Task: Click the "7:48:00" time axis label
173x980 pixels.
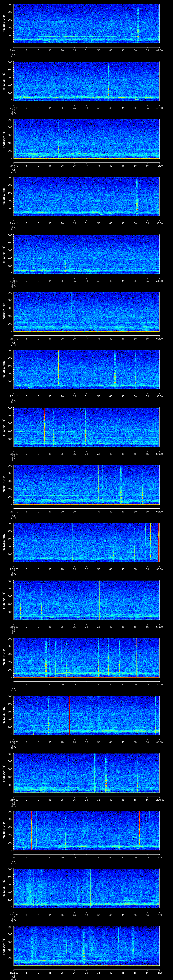Action: pyautogui.click(x=14, y=166)
